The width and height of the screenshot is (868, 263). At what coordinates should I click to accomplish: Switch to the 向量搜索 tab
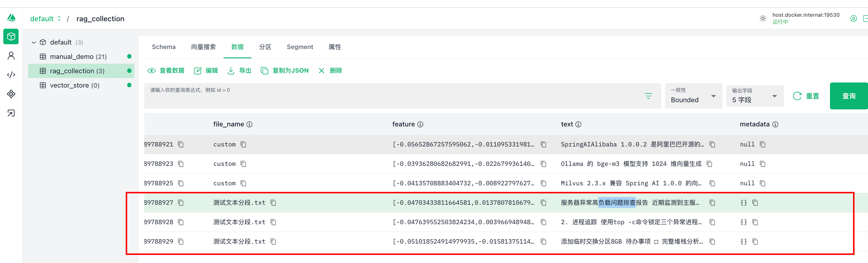tap(204, 47)
